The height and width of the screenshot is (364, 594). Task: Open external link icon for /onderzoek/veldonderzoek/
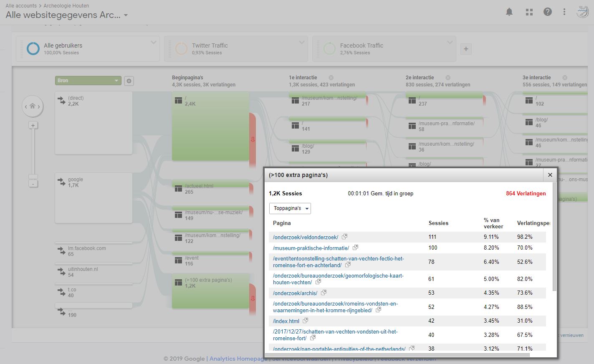point(344,237)
